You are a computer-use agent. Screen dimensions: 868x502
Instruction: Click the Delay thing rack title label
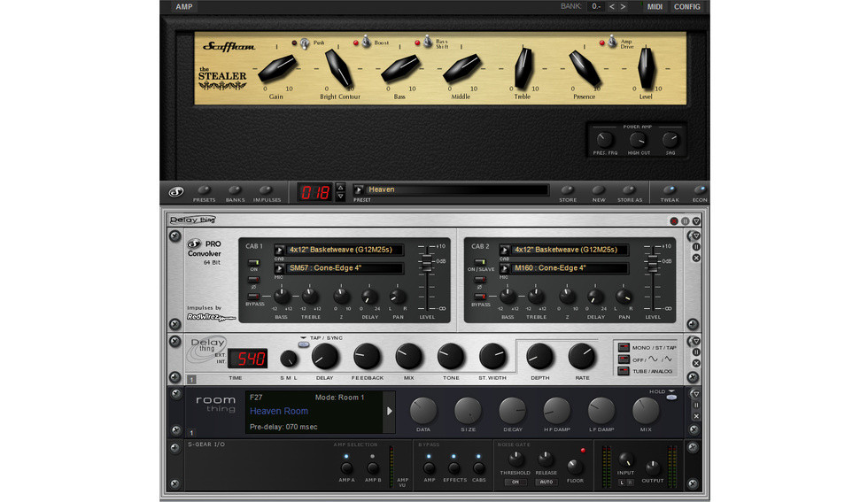click(x=192, y=220)
